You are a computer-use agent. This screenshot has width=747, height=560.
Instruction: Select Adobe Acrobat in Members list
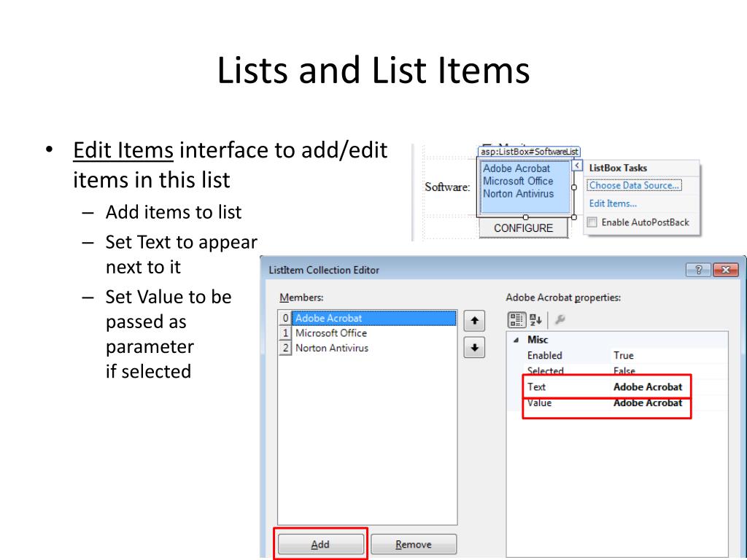(374, 318)
